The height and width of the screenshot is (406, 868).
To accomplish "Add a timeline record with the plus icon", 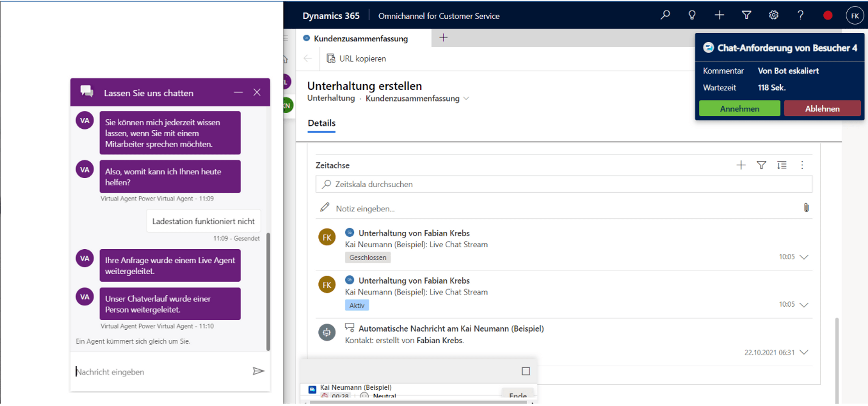I will [x=741, y=165].
